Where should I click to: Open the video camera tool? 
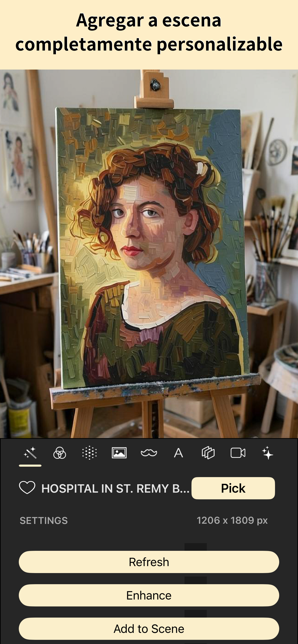click(238, 453)
